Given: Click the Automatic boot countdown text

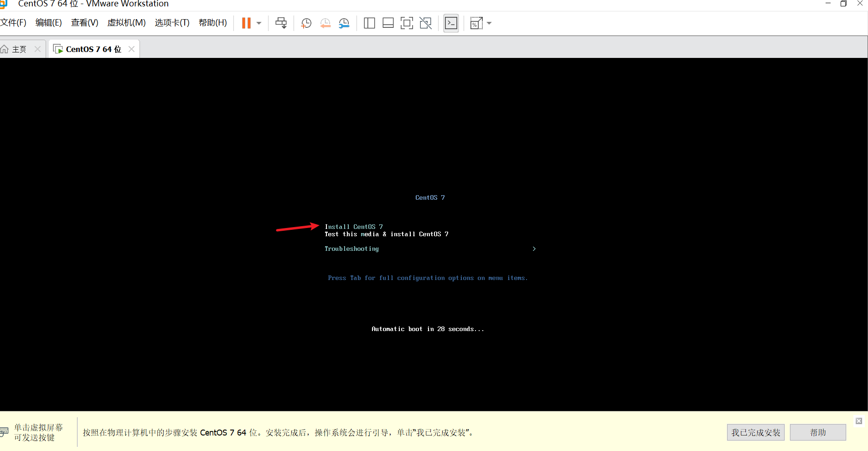Looking at the screenshot, I should (428, 329).
